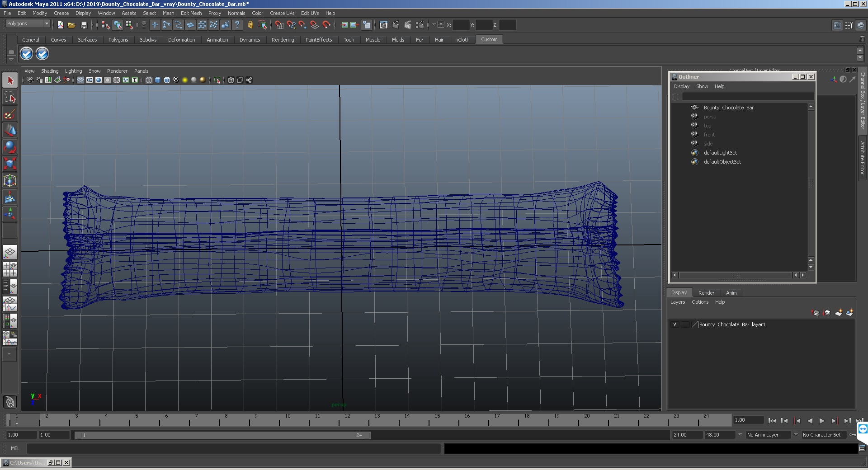
Task: Move selected layer up icon
Action: click(x=816, y=312)
